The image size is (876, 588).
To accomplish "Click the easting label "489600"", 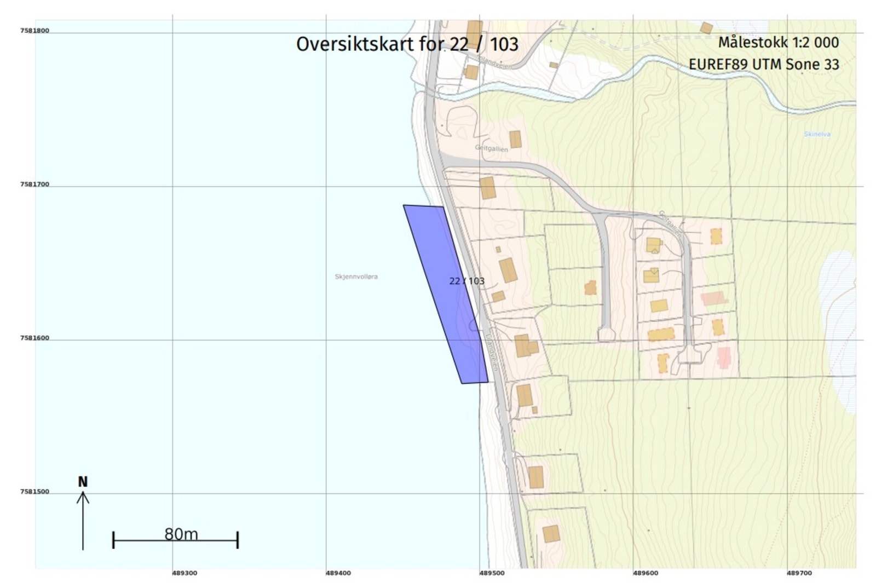I will point(646,573).
